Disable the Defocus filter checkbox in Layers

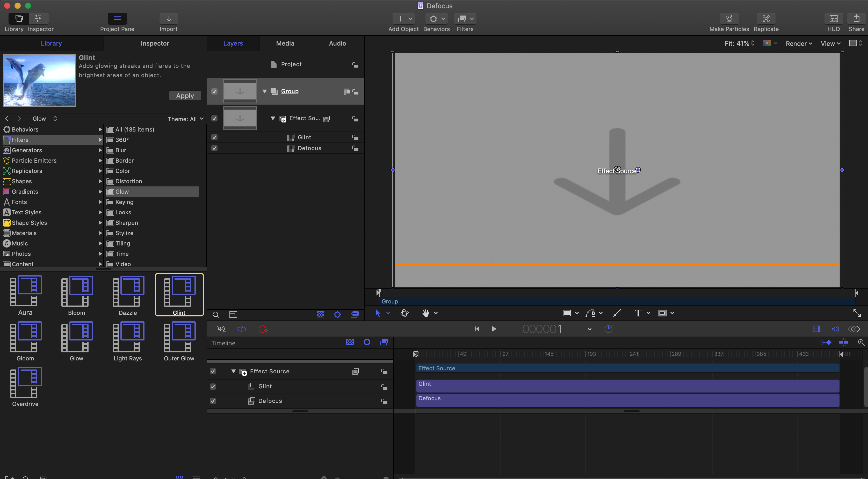(214, 148)
